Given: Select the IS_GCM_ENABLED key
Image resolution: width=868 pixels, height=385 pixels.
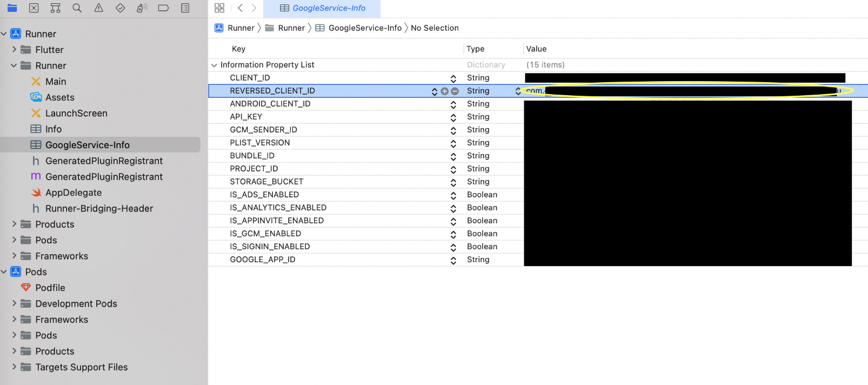Looking at the screenshot, I should click(x=265, y=234).
